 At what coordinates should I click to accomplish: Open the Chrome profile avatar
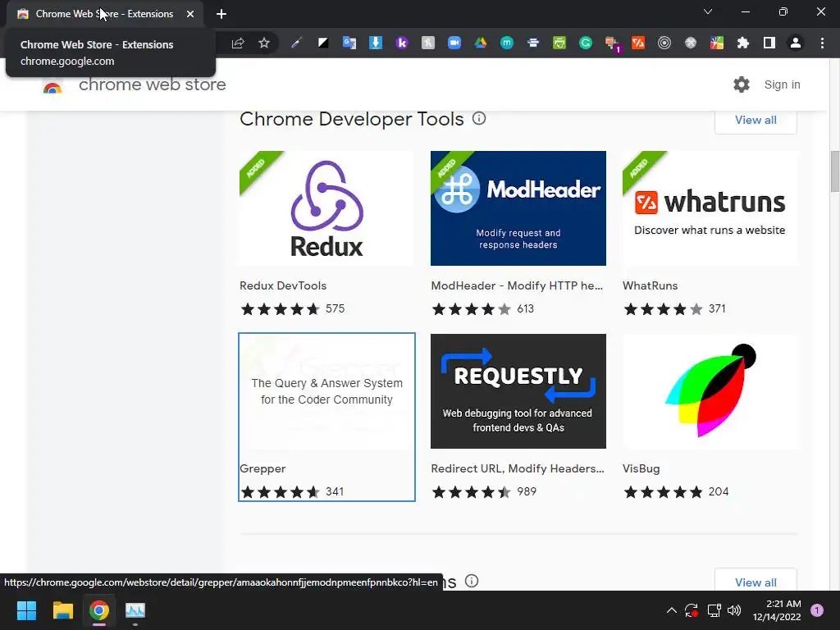796,43
